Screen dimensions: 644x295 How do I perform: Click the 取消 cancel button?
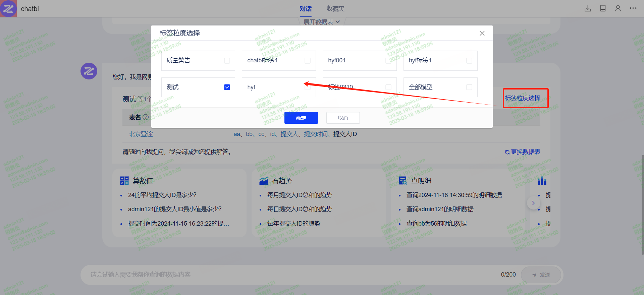point(343,118)
